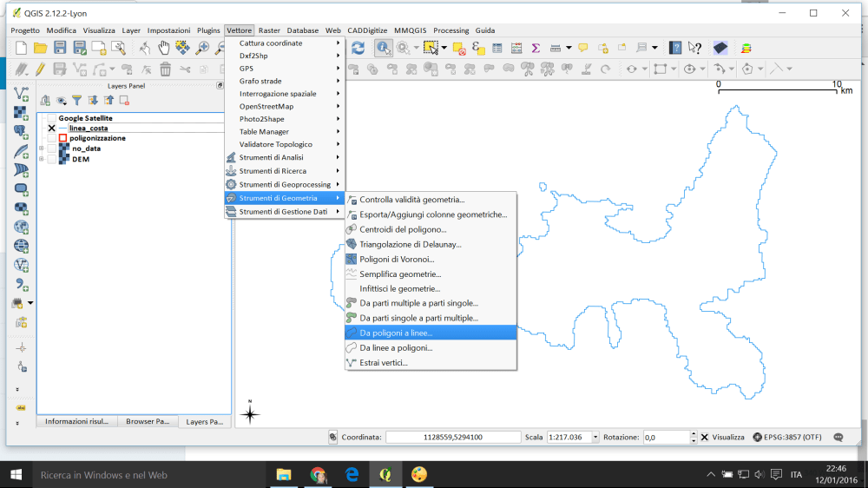
Task: Click the Coordinata input field
Action: pos(451,438)
